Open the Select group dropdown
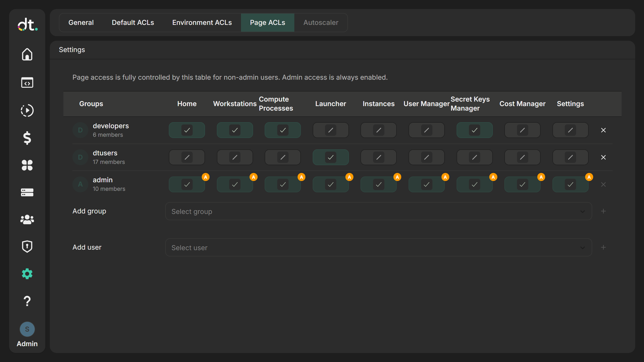Screen dimensions: 644x362 pyautogui.click(x=379, y=211)
